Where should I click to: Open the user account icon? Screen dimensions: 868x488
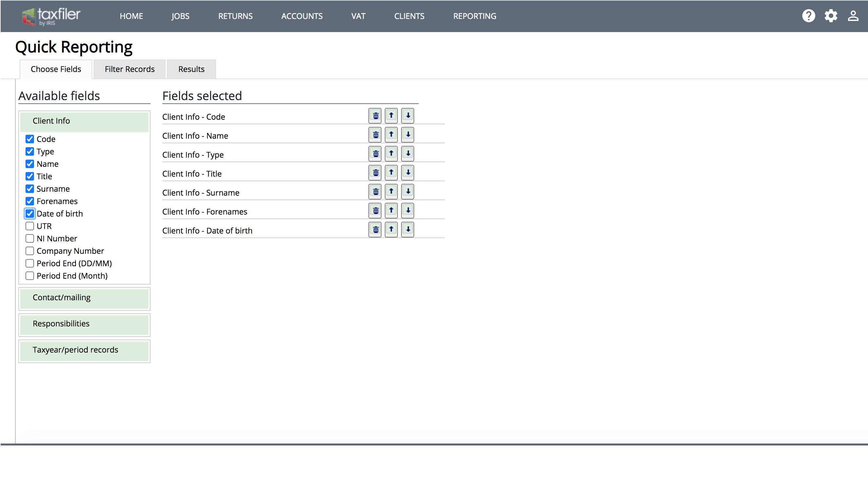click(x=853, y=16)
